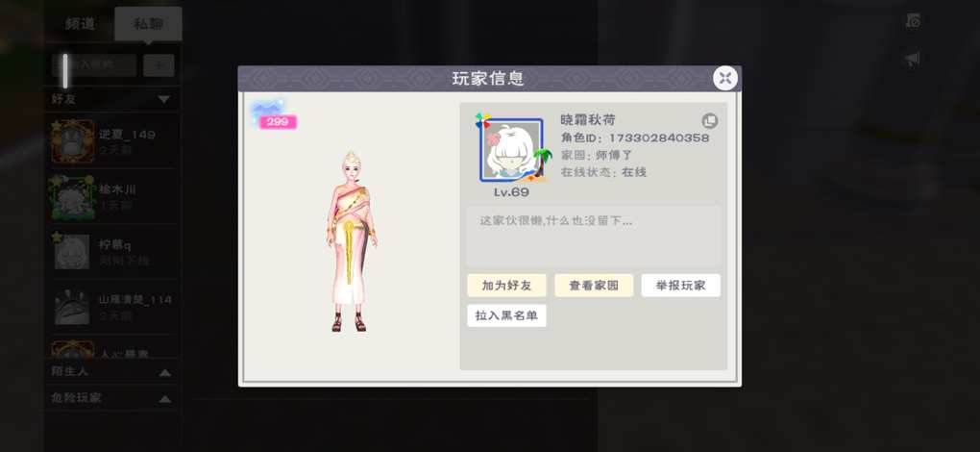Click the 举报玩家 report player button

(680, 285)
